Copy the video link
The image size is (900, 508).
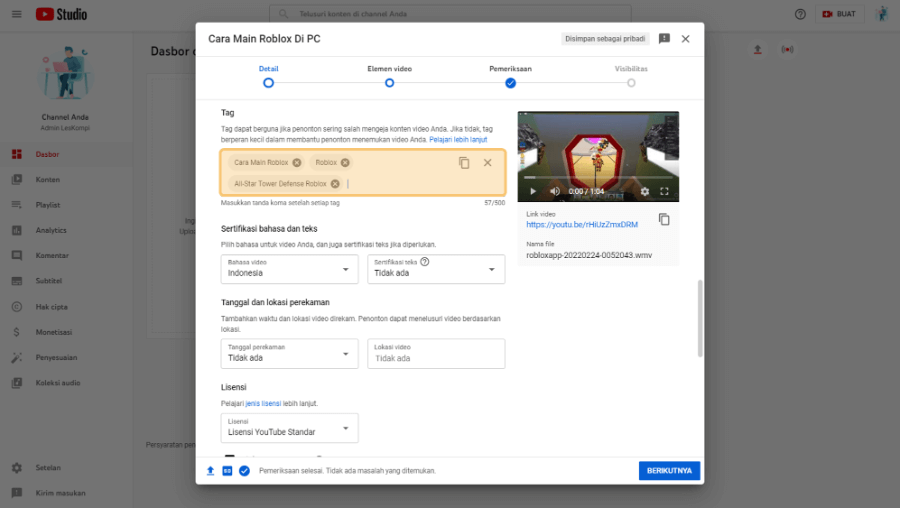point(664,219)
